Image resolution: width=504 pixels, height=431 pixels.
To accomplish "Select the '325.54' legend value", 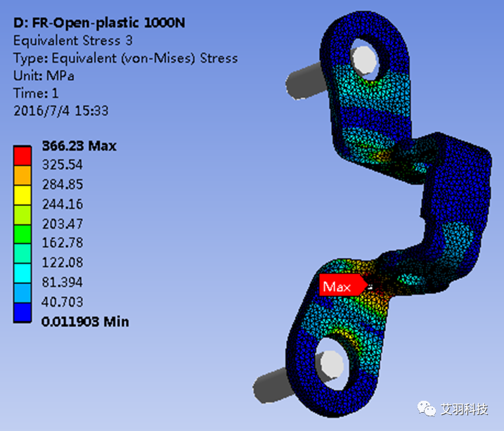I will click(x=63, y=165).
